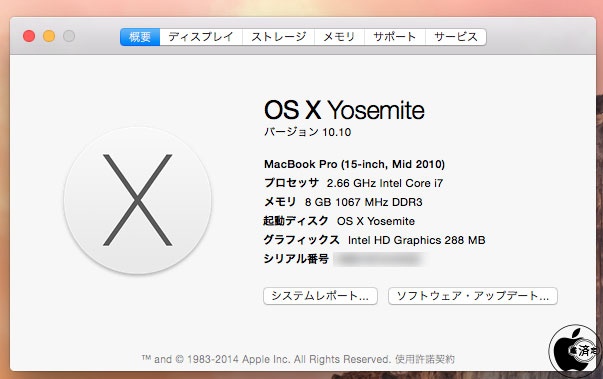The width and height of the screenshot is (603, 379).
Task: Click the disabled gray zoom button
Action: click(x=69, y=36)
